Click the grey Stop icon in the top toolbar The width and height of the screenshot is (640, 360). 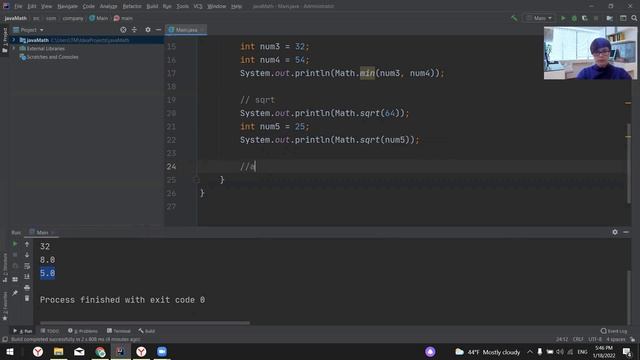point(596,18)
